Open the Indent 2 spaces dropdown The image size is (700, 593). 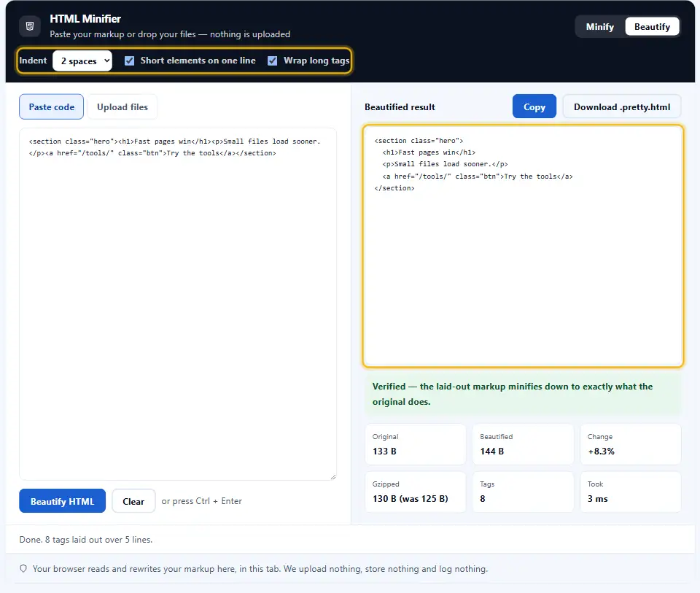[x=82, y=61]
